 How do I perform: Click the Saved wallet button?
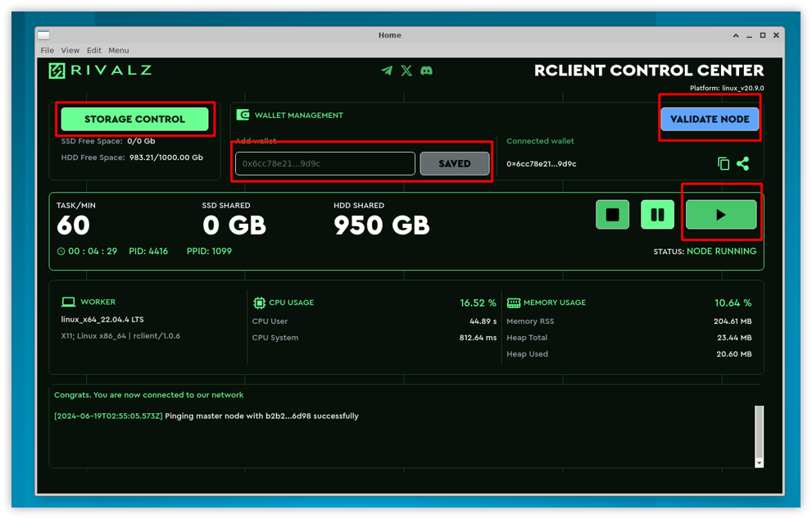click(x=455, y=164)
